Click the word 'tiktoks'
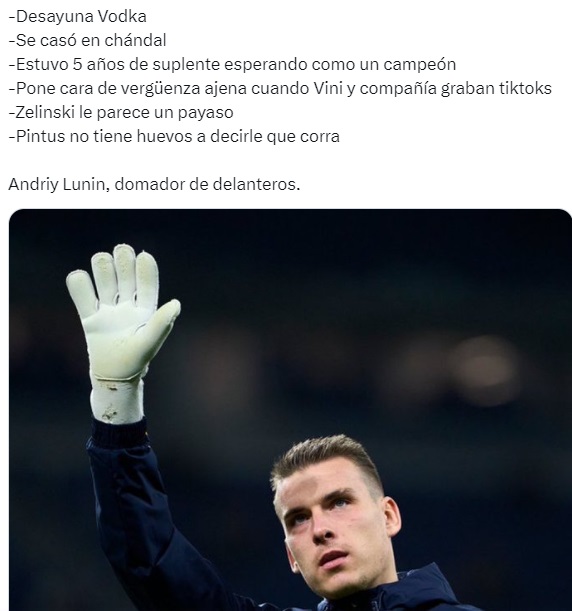Image resolution: width=572 pixels, height=611 pixels. point(526,88)
